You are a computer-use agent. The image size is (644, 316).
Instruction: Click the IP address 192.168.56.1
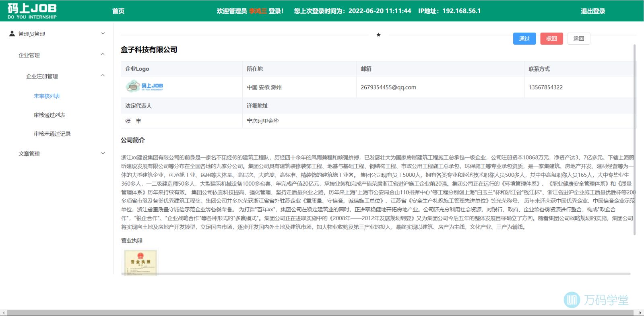coord(461,11)
